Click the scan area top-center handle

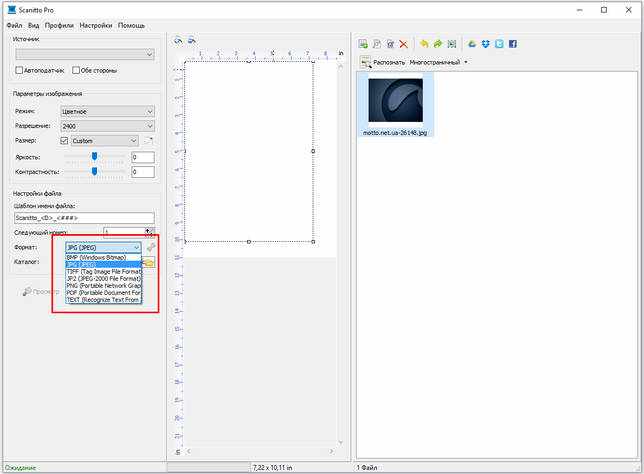[248, 61]
